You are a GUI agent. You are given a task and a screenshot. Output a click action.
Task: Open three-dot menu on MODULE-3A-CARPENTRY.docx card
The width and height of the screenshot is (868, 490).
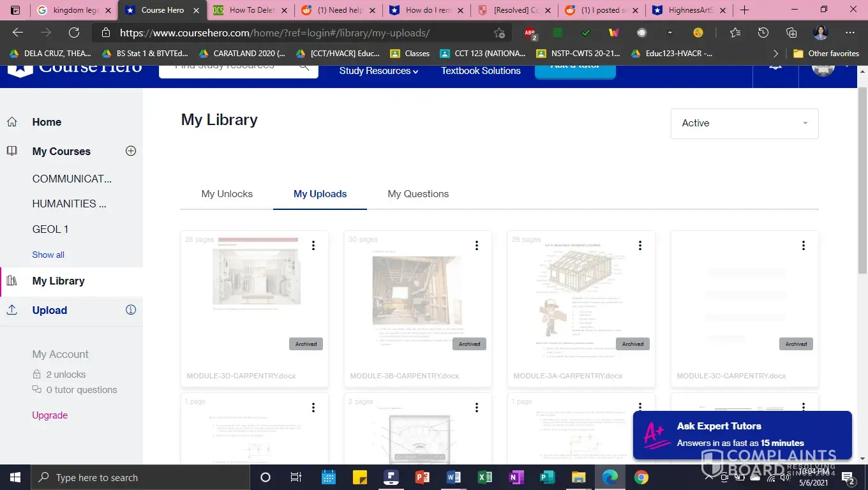click(x=640, y=246)
